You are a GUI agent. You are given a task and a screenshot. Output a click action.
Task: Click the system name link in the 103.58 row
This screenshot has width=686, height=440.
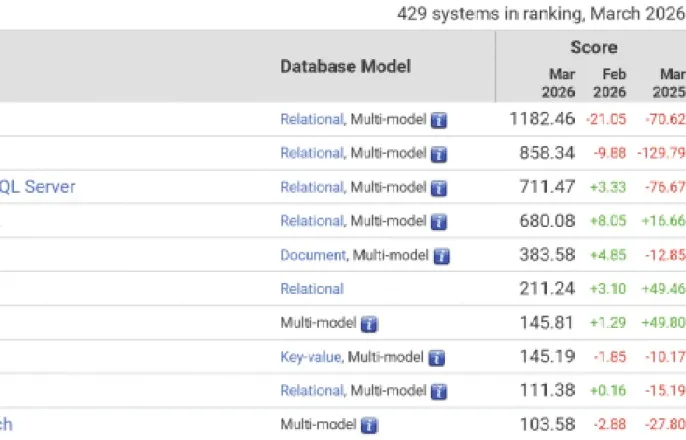point(6,425)
